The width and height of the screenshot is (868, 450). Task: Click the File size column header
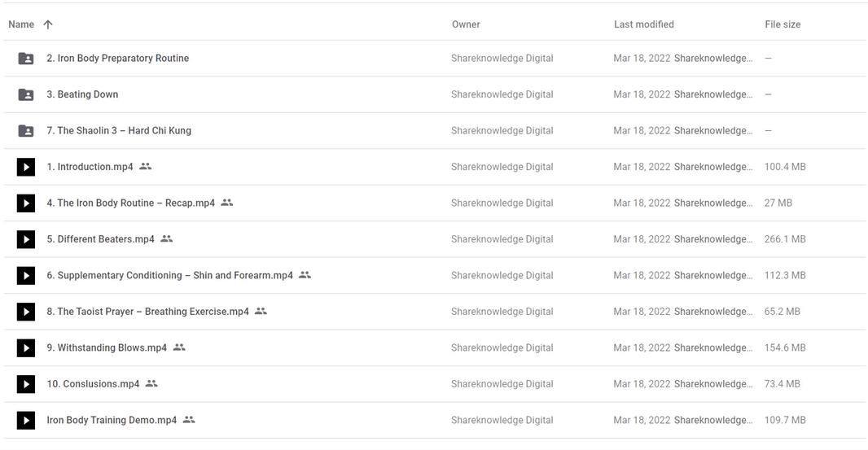[783, 24]
